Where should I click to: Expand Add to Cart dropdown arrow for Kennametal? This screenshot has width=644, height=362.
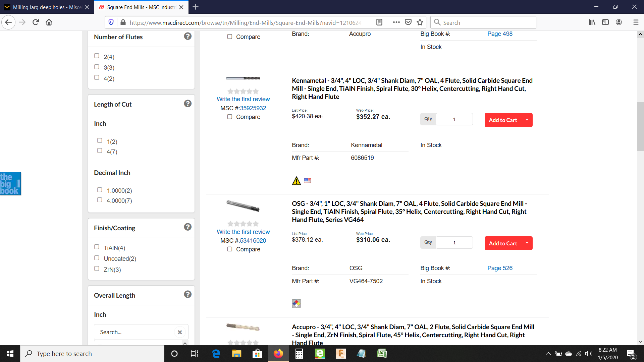[527, 120]
